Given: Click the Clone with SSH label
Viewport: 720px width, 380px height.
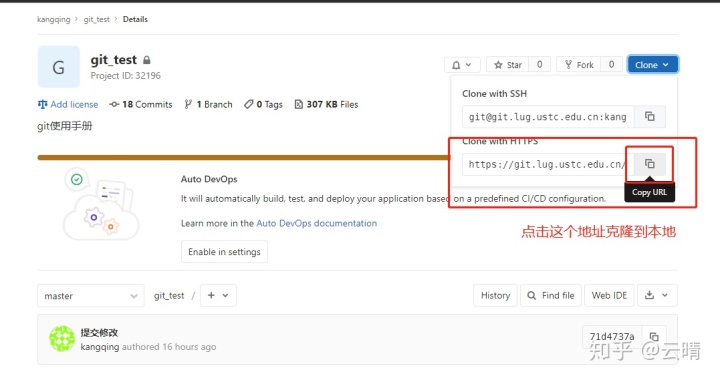Looking at the screenshot, I should click(495, 94).
